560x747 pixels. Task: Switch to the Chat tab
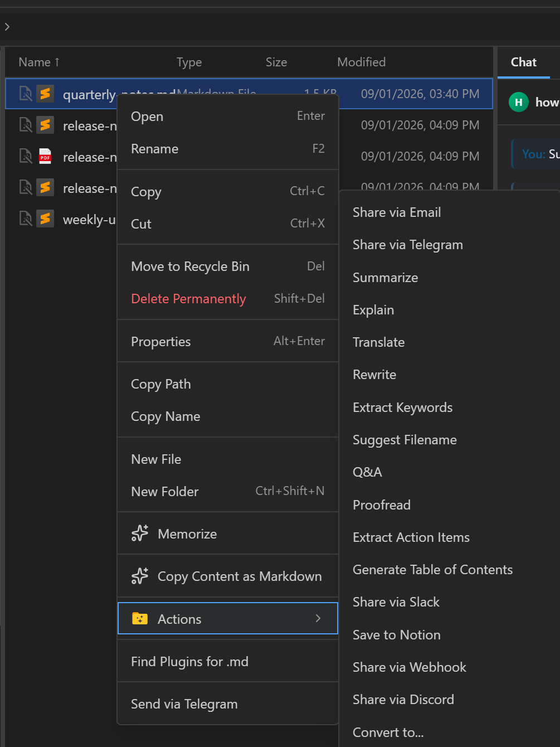click(524, 62)
